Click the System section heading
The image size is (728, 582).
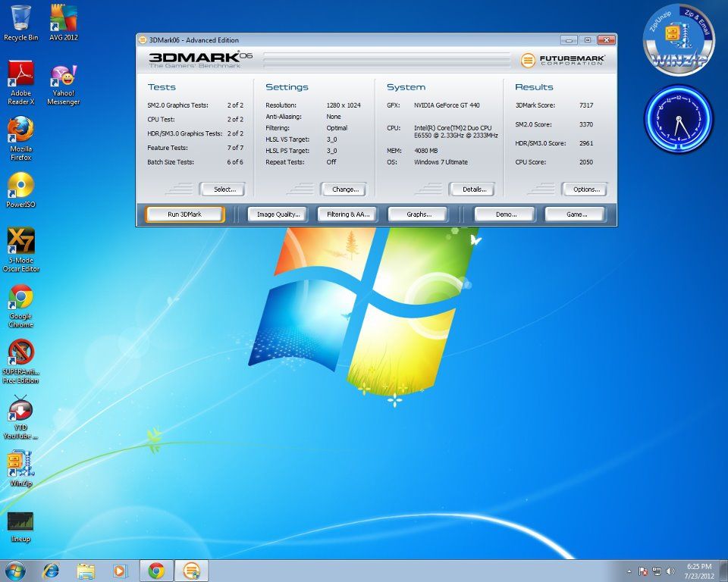click(406, 87)
